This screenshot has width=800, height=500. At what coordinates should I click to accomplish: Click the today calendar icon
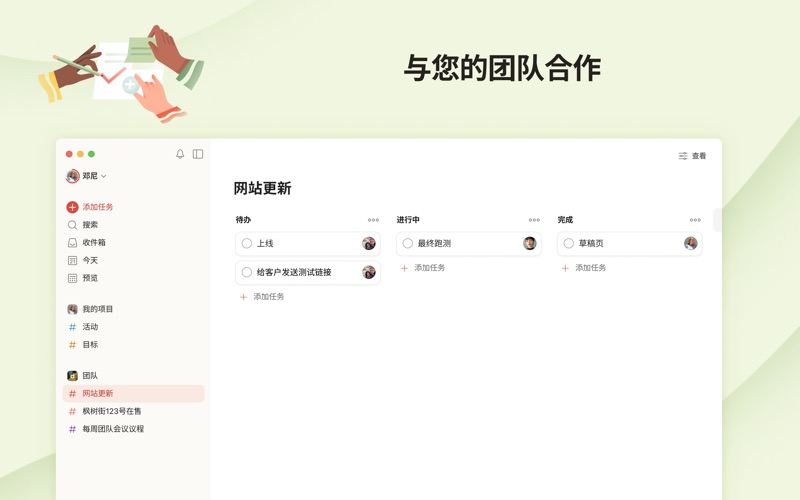pyautogui.click(x=72, y=261)
